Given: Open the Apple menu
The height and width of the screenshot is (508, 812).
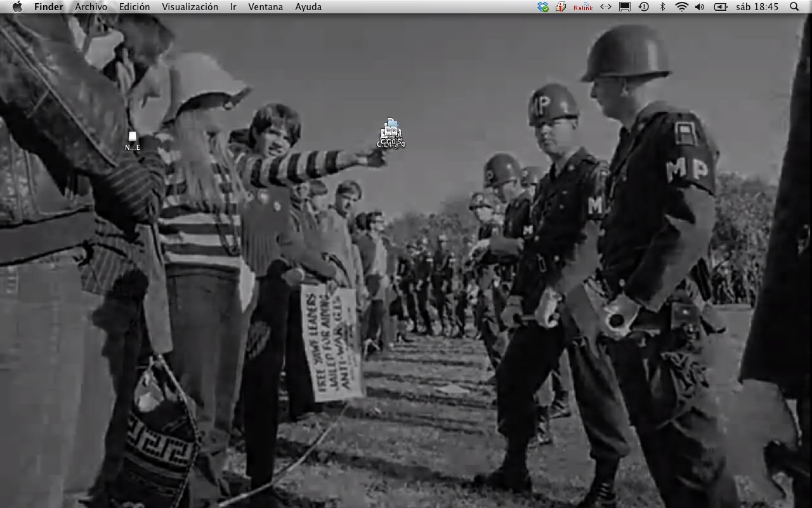Looking at the screenshot, I should [17, 7].
